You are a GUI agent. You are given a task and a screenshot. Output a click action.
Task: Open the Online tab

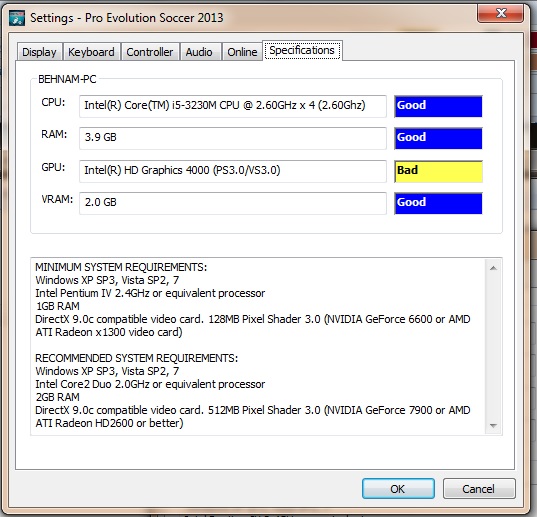242,52
